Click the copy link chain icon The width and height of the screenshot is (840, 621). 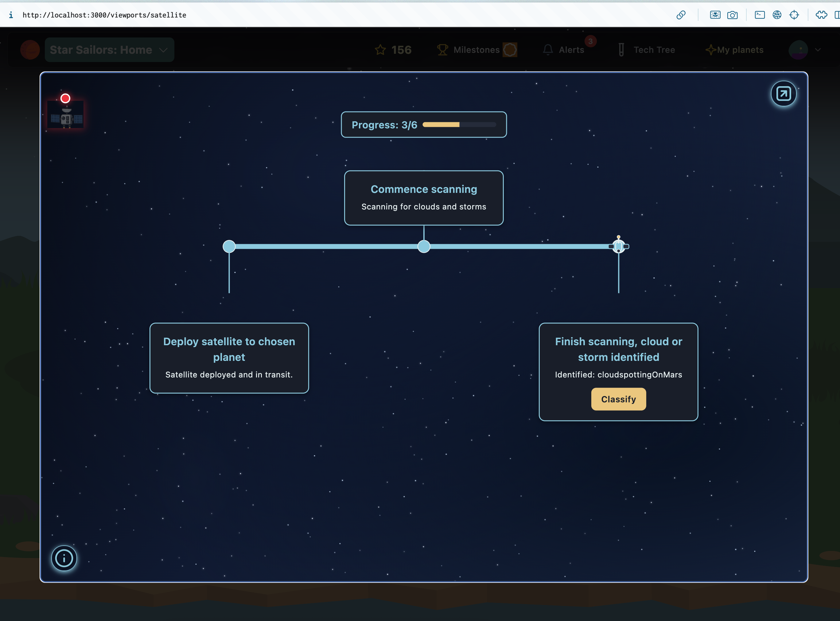coord(681,15)
